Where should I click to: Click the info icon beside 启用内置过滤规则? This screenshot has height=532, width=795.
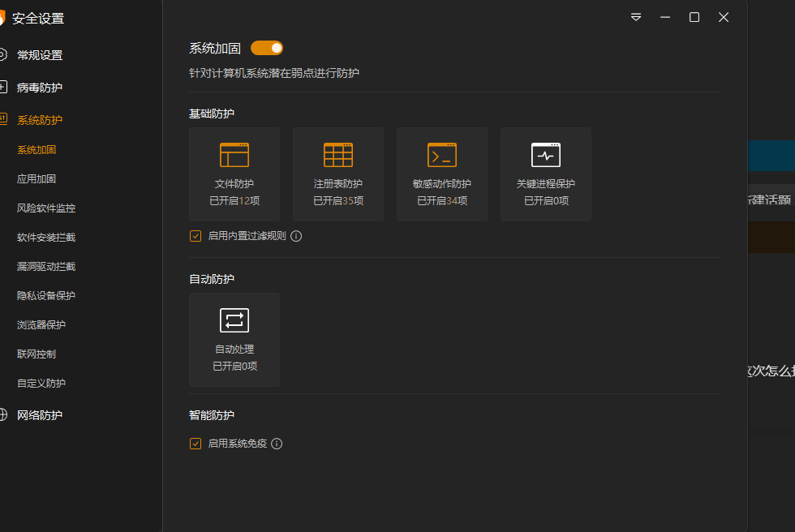296,236
